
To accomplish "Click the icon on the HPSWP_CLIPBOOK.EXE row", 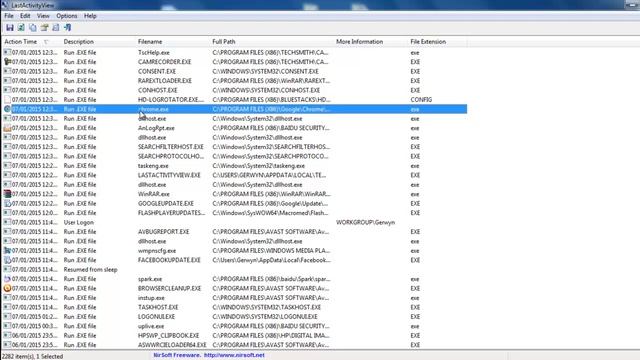I will click(x=7, y=335).
